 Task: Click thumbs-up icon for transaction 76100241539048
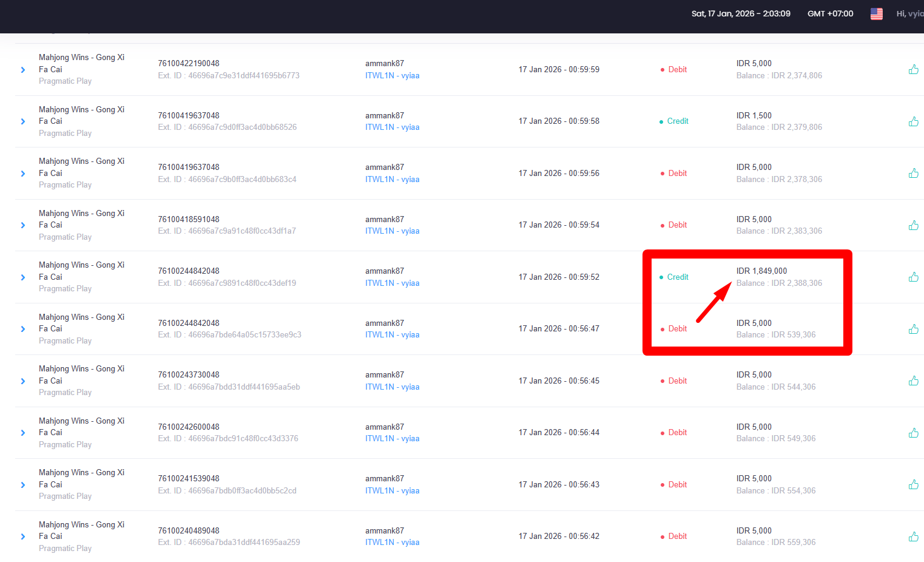tap(913, 484)
